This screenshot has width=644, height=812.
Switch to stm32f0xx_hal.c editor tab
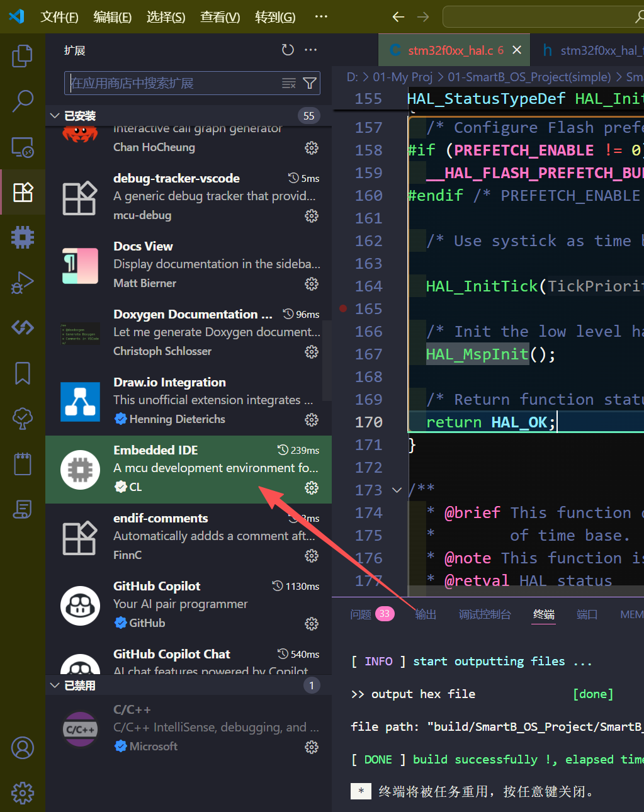click(x=455, y=50)
